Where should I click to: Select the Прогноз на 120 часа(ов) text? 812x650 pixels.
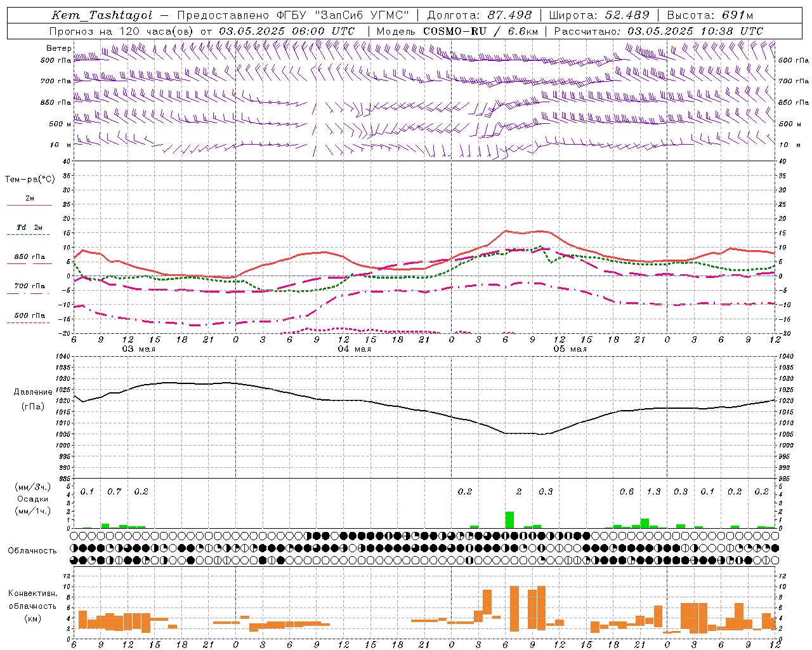(x=122, y=30)
